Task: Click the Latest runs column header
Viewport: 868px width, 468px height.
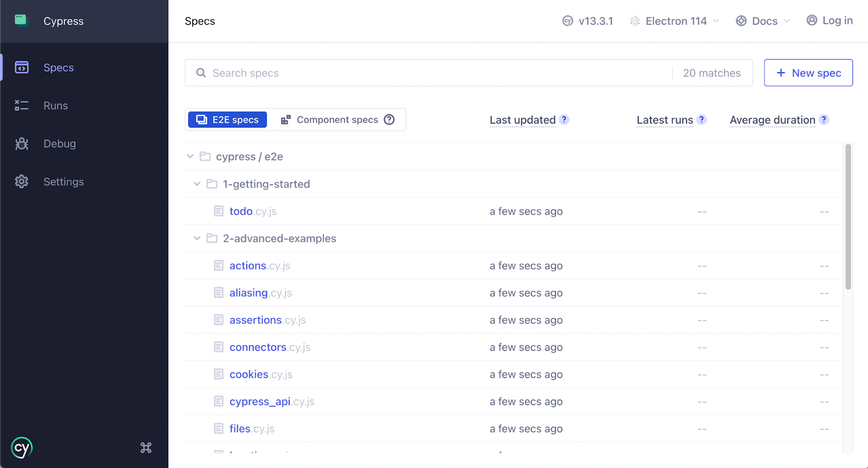Action: [x=665, y=120]
